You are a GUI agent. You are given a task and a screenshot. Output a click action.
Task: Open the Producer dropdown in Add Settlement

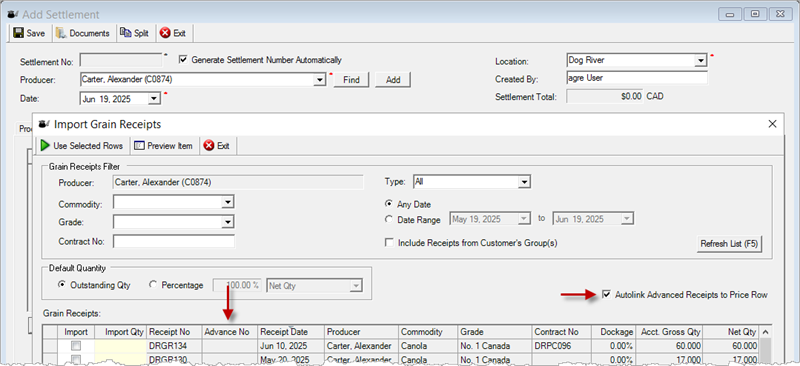(x=320, y=80)
